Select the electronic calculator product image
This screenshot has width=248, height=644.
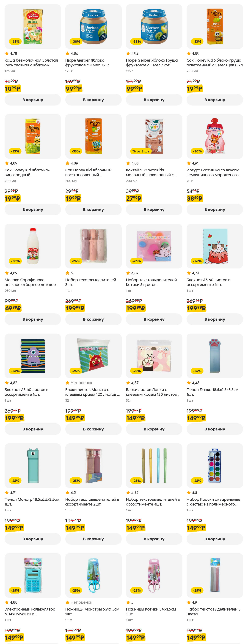(x=33, y=575)
